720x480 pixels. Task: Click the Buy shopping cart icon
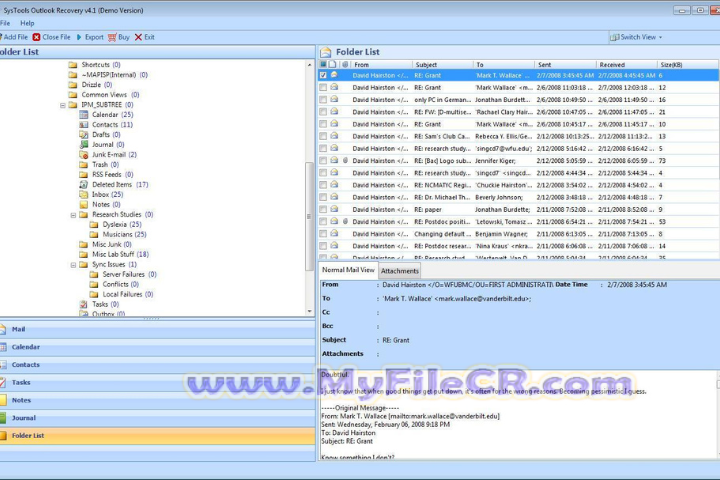coord(112,37)
